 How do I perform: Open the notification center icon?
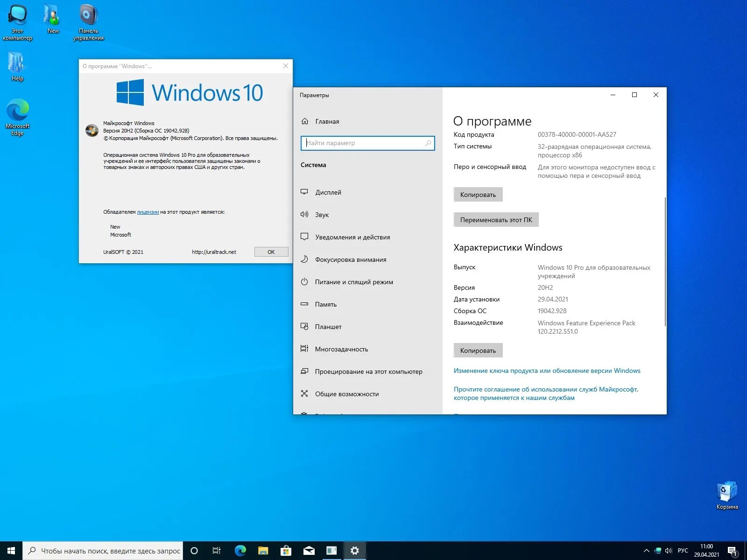733,551
